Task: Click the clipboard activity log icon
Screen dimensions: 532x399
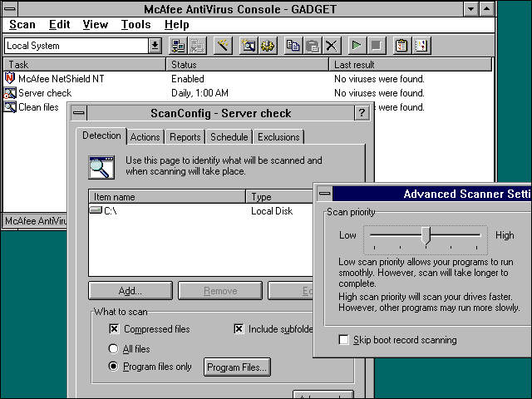Action: point(401,46)
